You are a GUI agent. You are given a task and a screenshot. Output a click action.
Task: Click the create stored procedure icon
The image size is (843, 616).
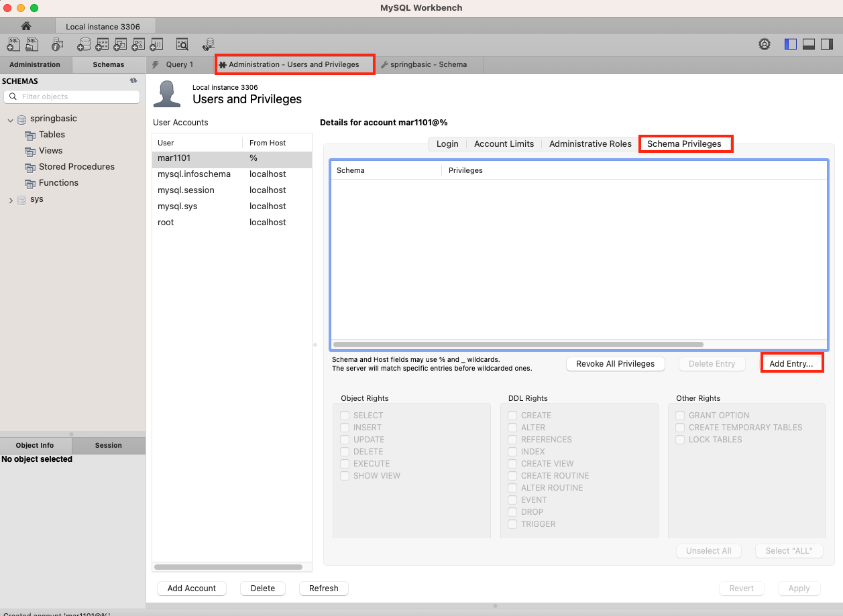click(138, 44)
